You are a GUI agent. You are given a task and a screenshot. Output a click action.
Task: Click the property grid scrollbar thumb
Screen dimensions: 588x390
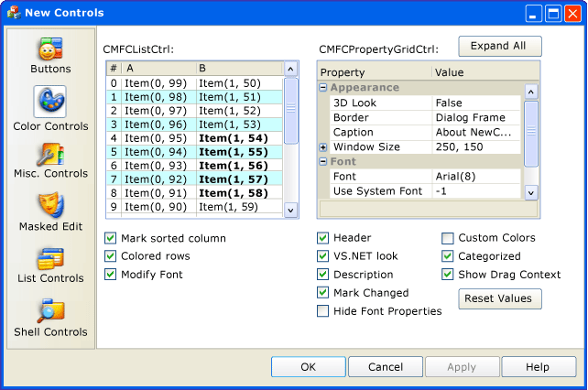click(x=531, y=134)
